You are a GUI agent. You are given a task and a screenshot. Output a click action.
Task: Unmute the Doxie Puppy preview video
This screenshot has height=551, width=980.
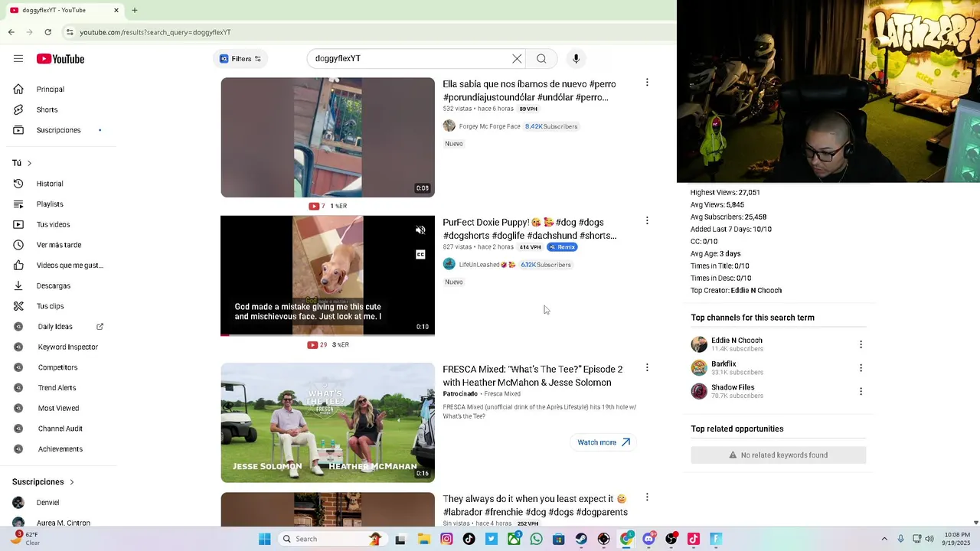[420, 230]
